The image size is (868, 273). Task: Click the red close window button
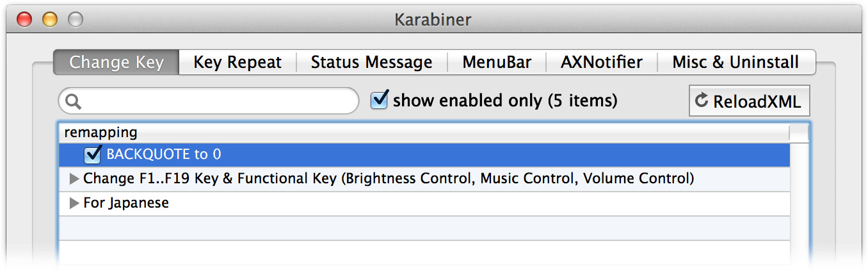click(x=24, y=20)
